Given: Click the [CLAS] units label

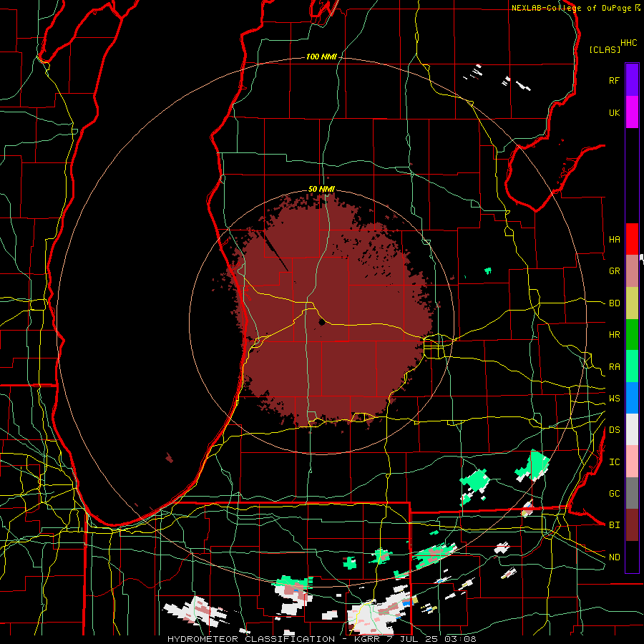Looking at the screenshot, I should [605, 49].
